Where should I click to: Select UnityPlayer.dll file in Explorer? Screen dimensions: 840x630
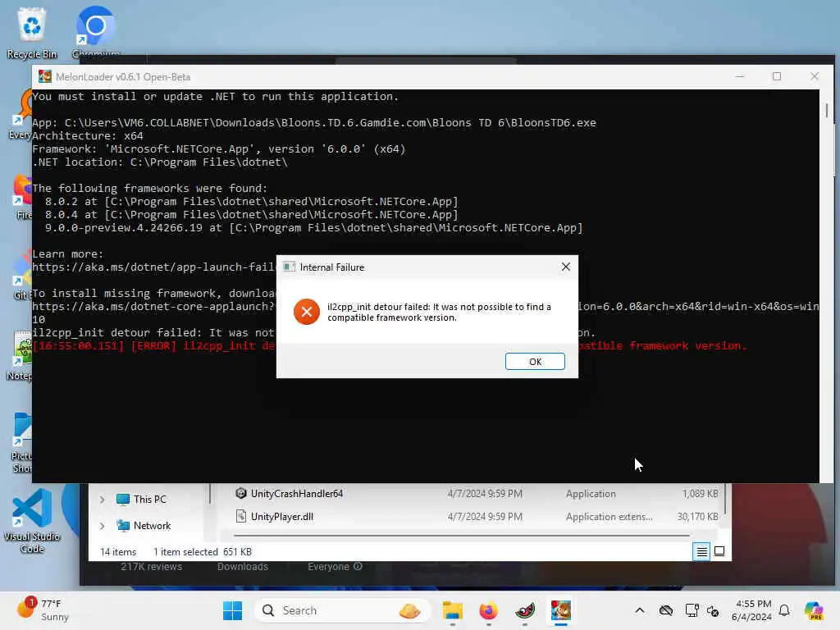(x=282, y=517)
